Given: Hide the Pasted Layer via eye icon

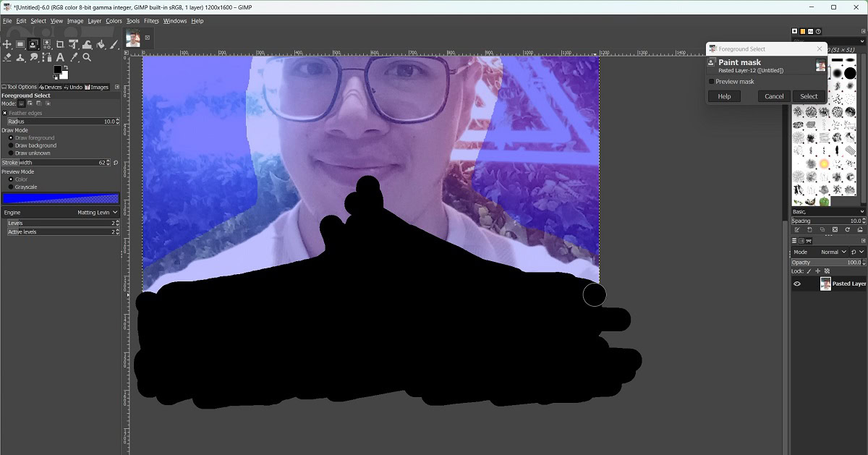Looking at the screenshot, I should point(797,284).
